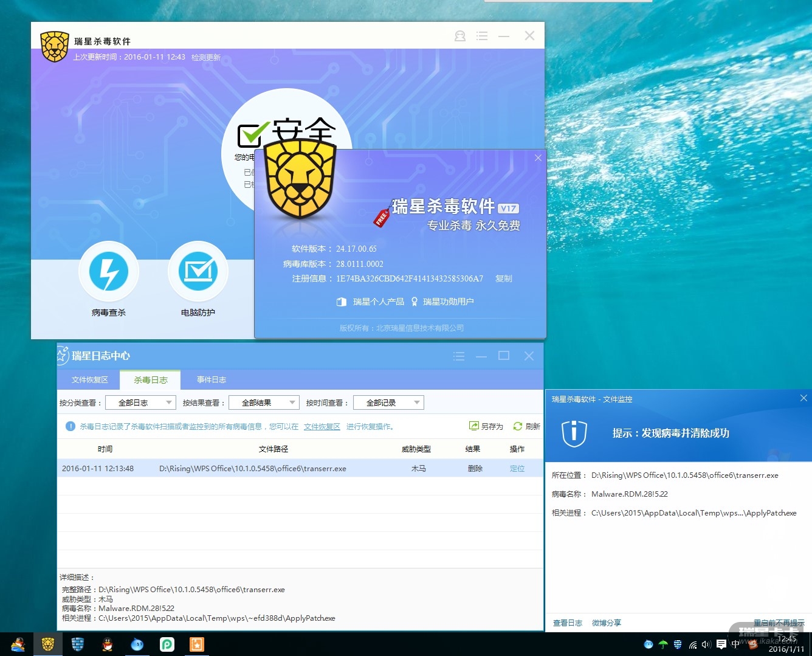Check for updates via 检测更新 link
812x656 pixels.
[206, 58]
